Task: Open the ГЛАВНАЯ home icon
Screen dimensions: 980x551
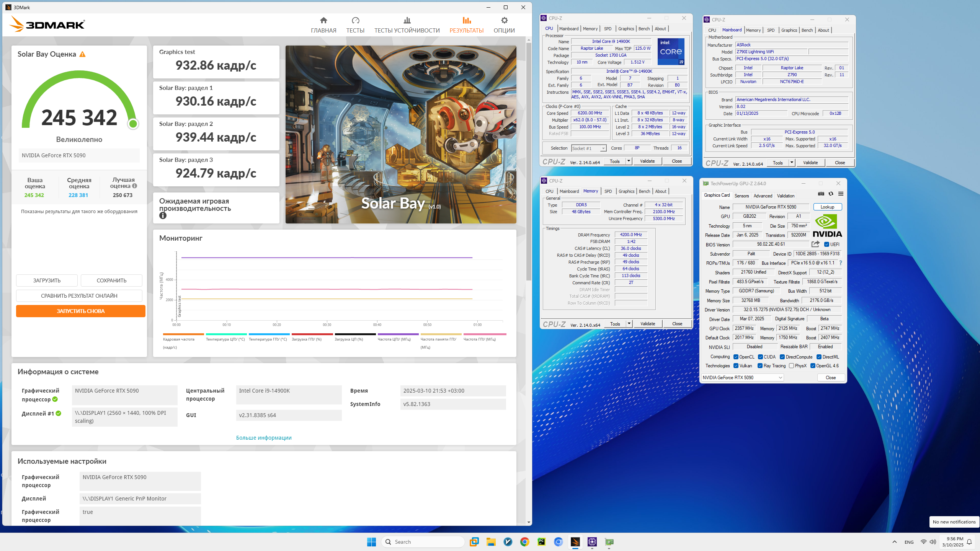Action: [x=323, y=20]
